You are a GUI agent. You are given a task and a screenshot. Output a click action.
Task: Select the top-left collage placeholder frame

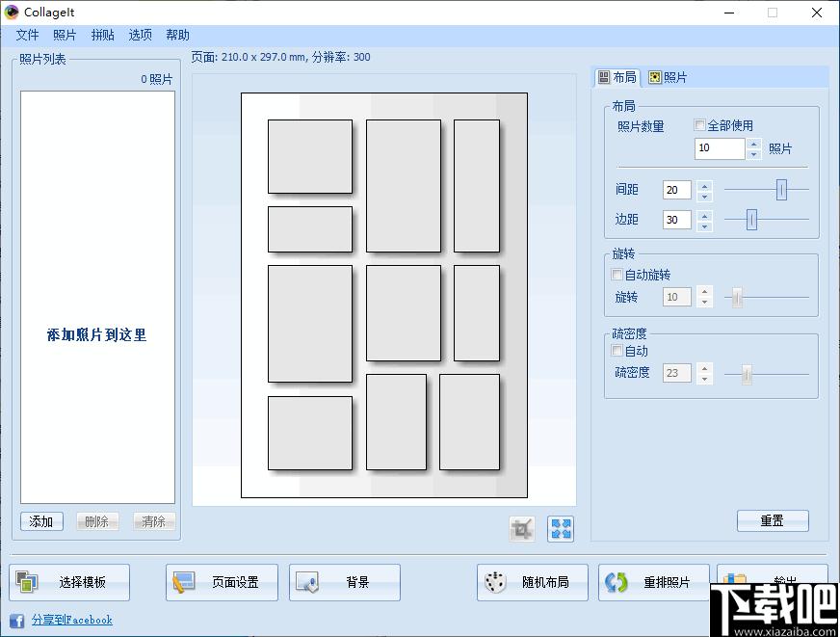(310, 156)
